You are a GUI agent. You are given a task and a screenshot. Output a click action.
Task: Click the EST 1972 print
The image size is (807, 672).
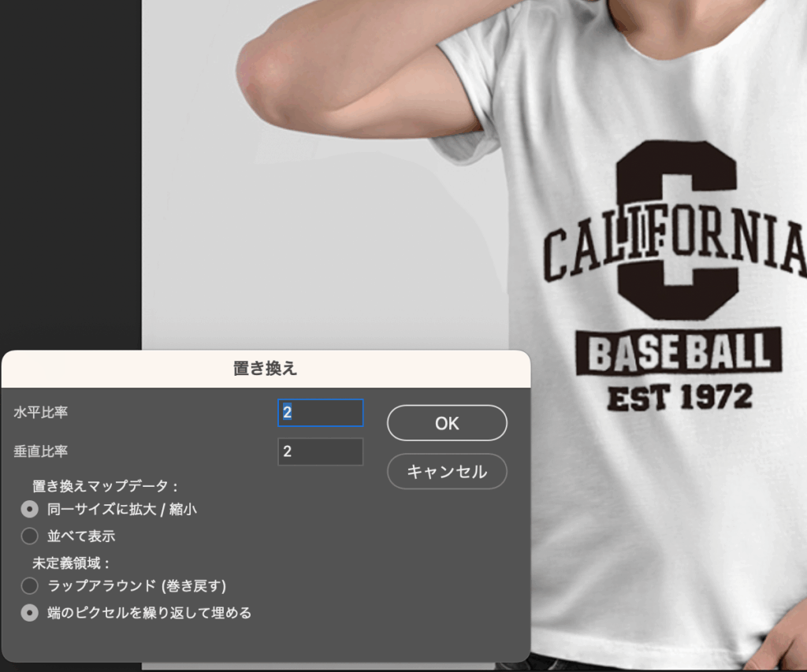(x=679, y=397)
